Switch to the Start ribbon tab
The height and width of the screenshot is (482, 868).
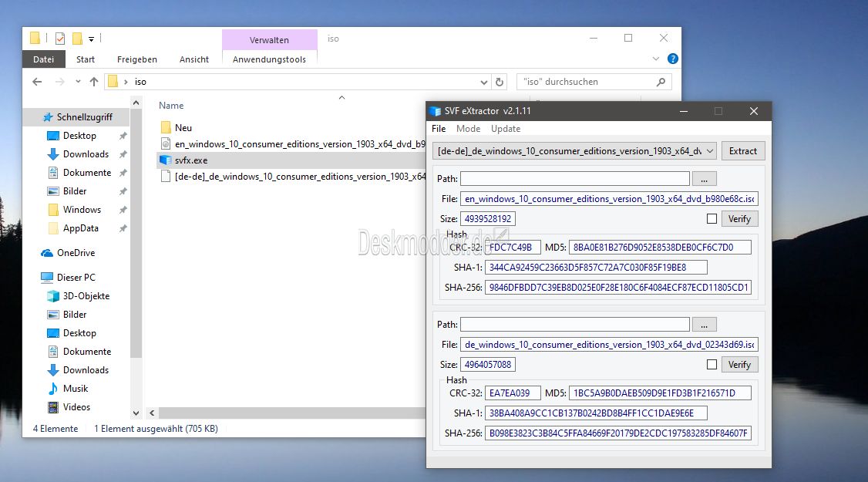pyautogui.click(x=86, y=59)
